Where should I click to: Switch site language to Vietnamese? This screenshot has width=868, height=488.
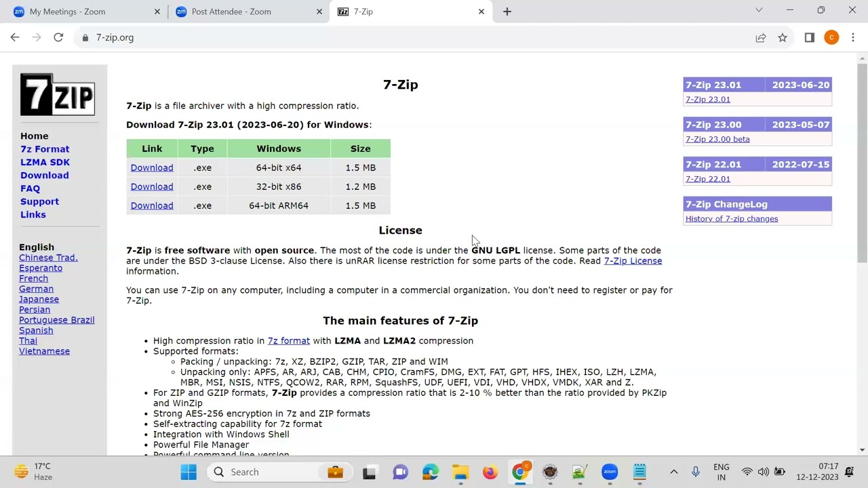pyautogui.click(x=44, y=351)
